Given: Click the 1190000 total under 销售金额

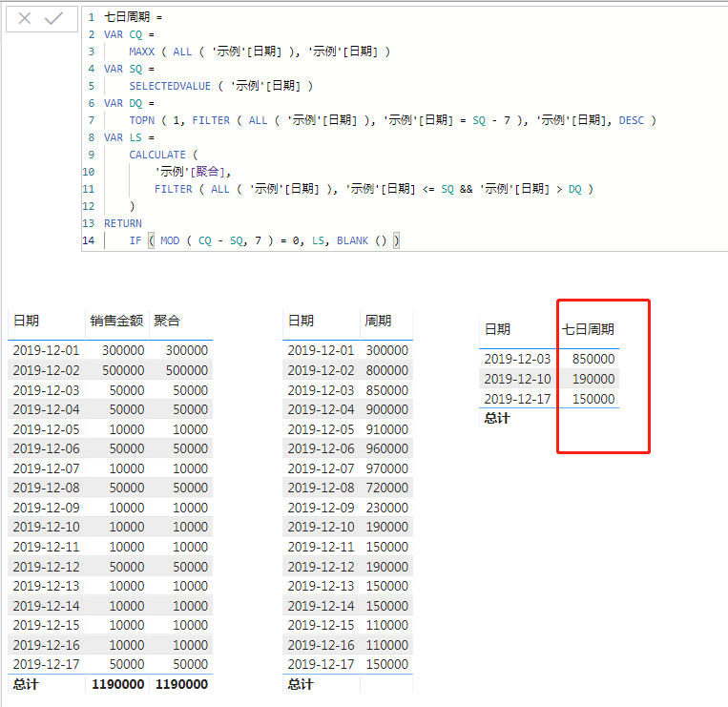Looking at the screenshot, I should [118, 684].
